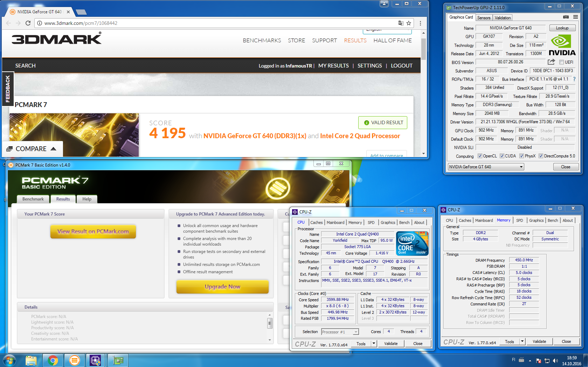The height and width of the screenshot is (367, 588).
Task: Click the Intel Core 2 Quad logo in CPU-Z
Action: point(412,244)
